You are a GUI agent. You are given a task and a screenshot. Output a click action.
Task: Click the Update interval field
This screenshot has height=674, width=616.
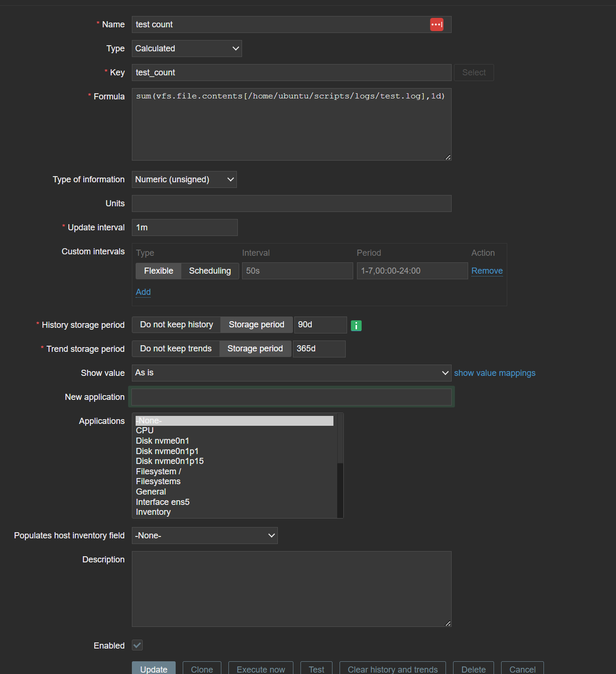pyautogui.click(x=185, y=227)
